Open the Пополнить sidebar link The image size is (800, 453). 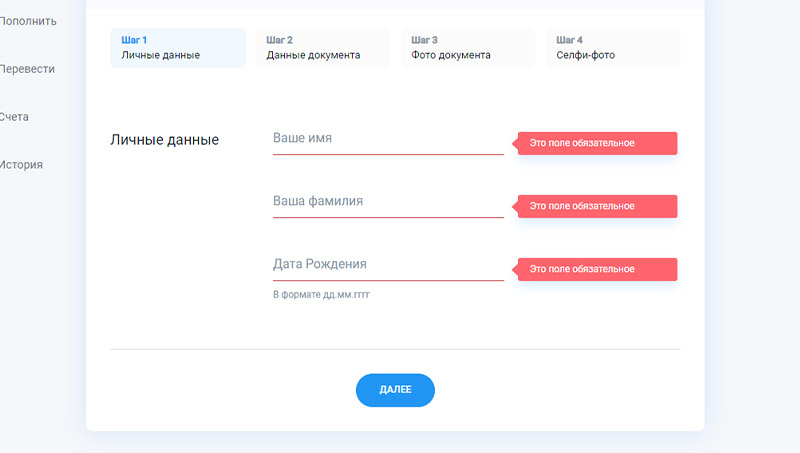coord(28,21)
